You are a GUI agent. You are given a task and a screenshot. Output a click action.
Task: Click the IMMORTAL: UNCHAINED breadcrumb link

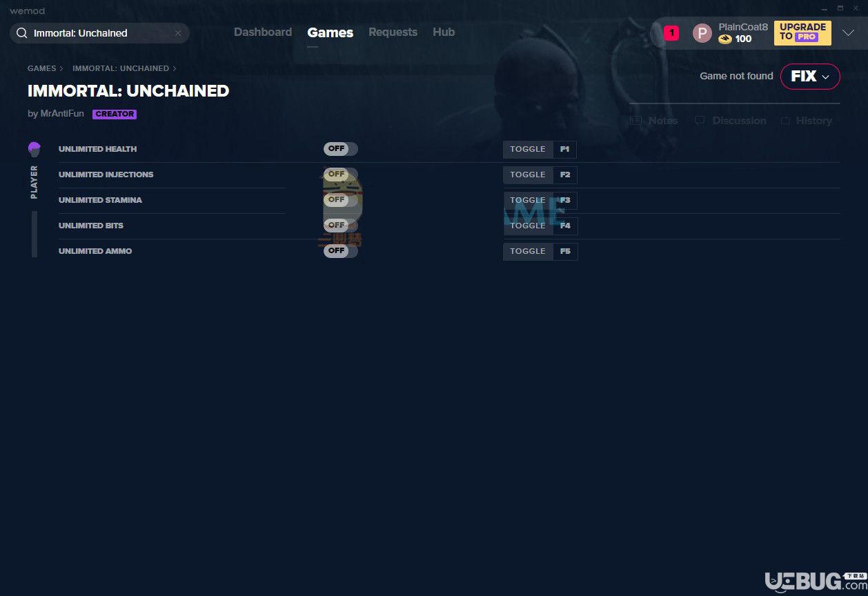tap(121, 68)
